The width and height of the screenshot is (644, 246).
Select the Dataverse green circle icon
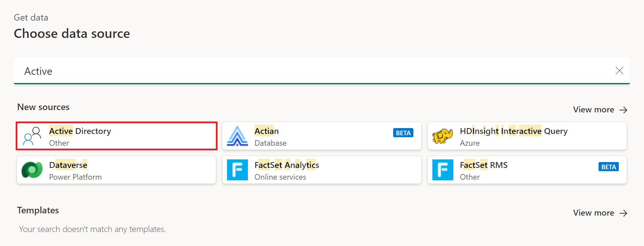point(32,170)
